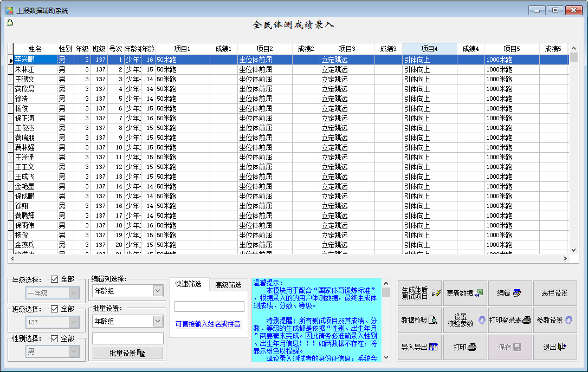Viewport: 588px width, 372px height.
Task: Apply the batch setting (批量设置) button
Action: tap(128, 353)
